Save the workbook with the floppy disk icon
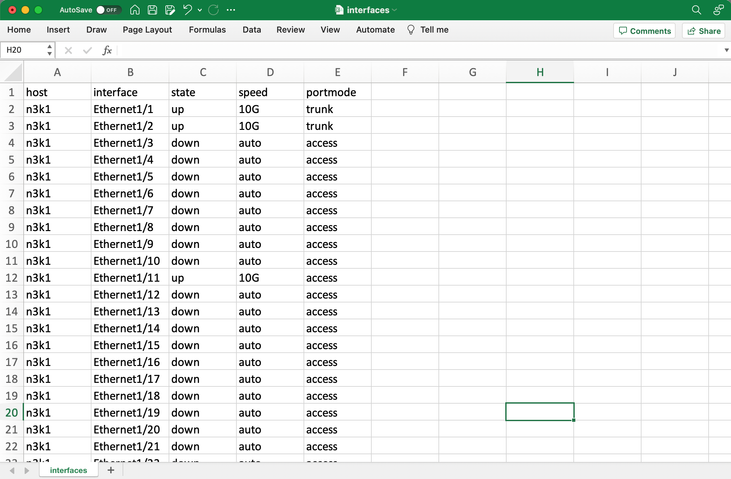Screen dimensions: 731x479 pos(152,10)
